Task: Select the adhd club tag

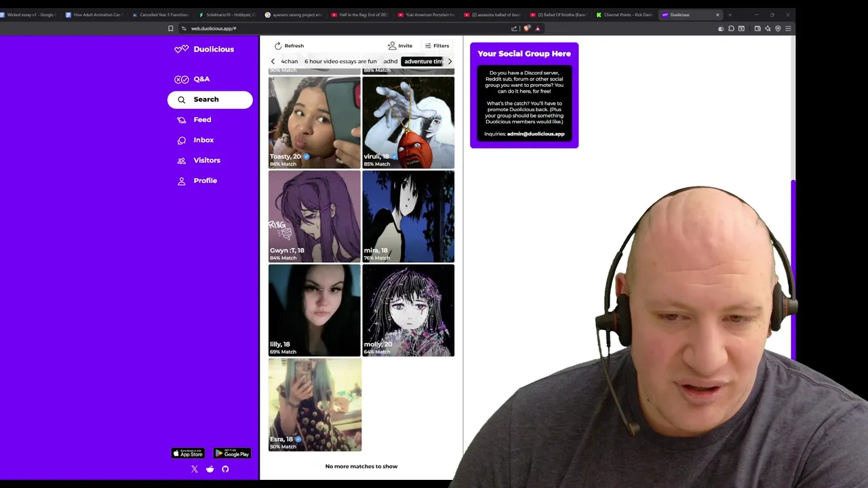Action: 391,62
